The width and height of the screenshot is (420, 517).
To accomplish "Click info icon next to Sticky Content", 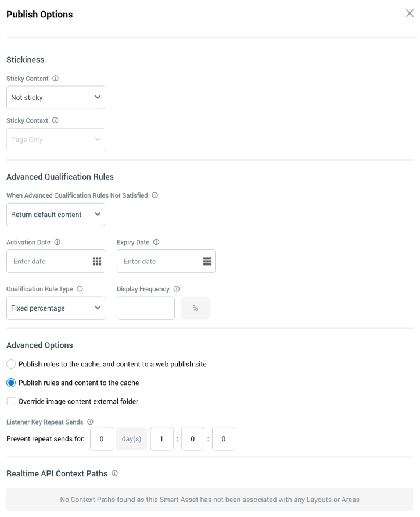I will pos(55,79).
